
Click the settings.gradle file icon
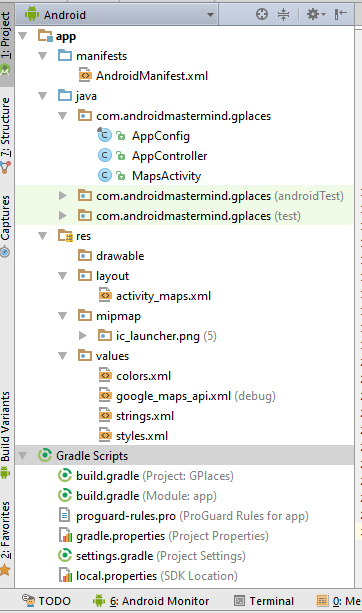click(x=65, y=556)
